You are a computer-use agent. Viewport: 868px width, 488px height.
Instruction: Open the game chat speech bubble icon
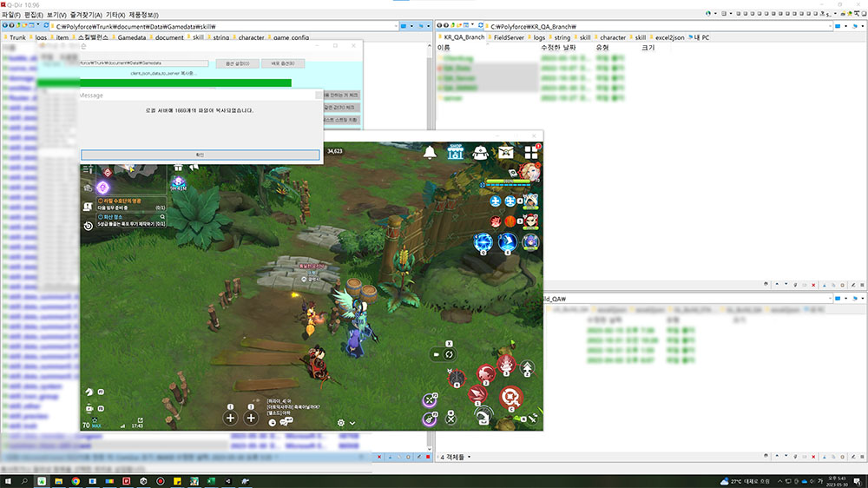pyautogui.click(x=286, y=422)
